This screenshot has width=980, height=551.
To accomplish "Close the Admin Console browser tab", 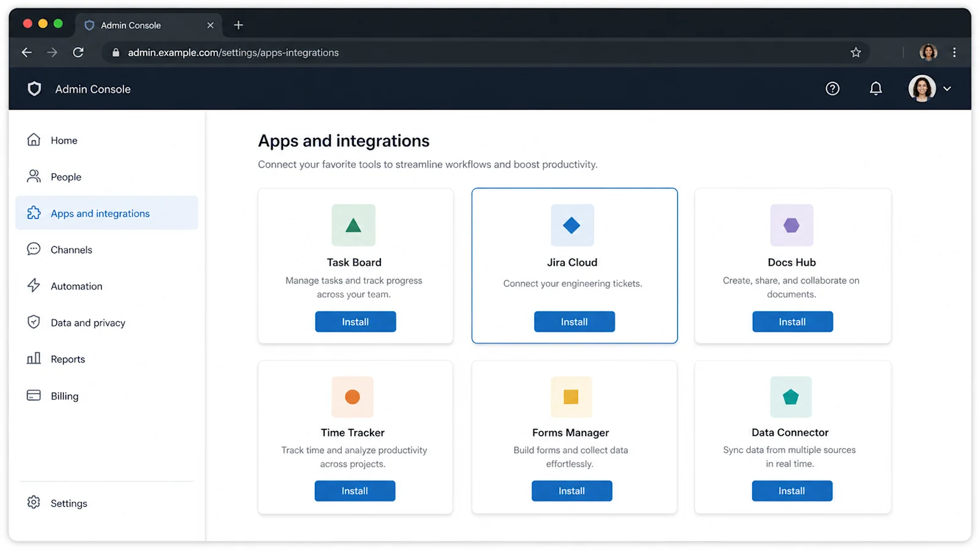I will click(x=210, y=25).
